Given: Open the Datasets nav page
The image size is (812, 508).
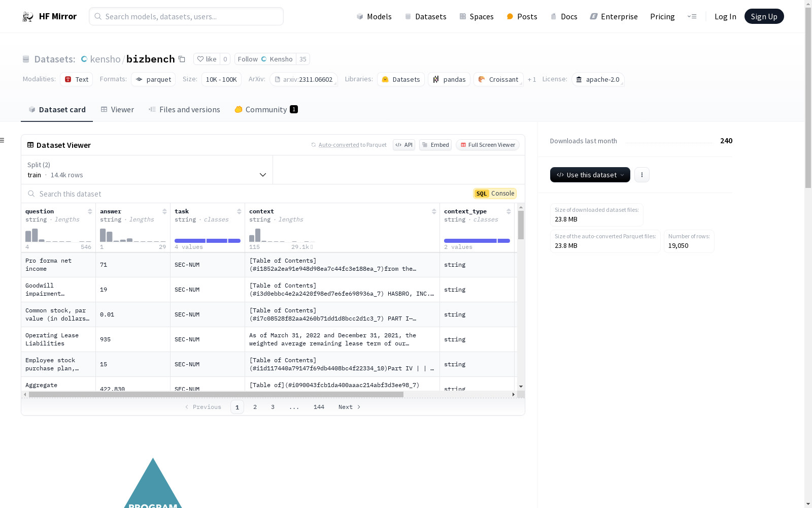Looking at the screenshot, I should [x=425, y=16].
